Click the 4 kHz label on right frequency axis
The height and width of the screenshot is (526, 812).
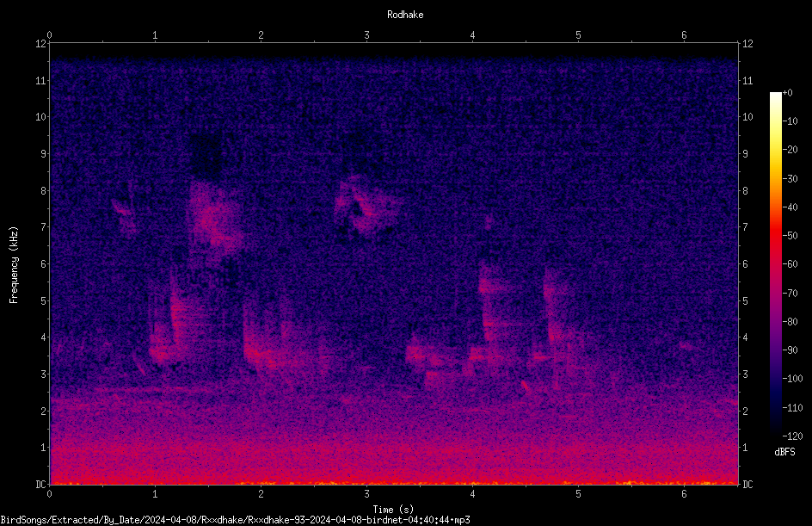(x=745, y=337)
